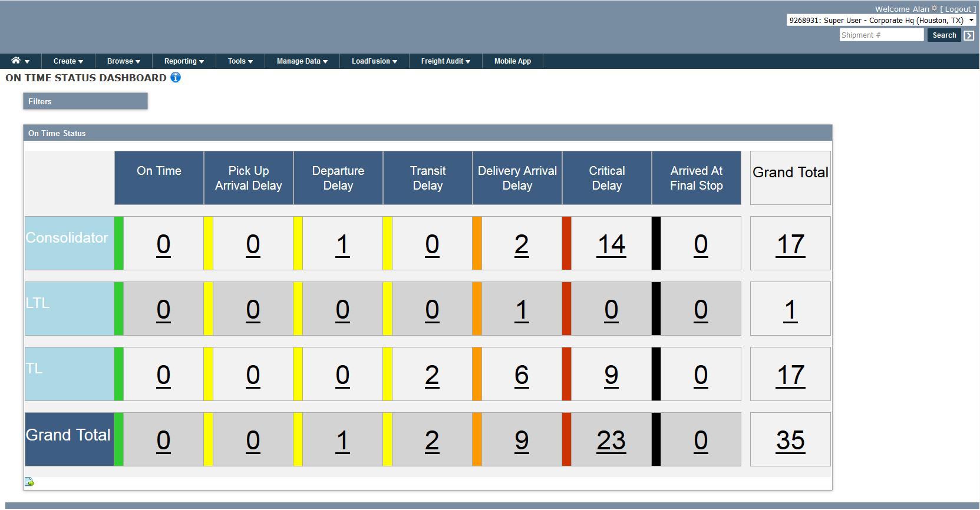The image size is (980, 510).
Task: Click the Transit Delay column header
Action: (x=428, y=178)
